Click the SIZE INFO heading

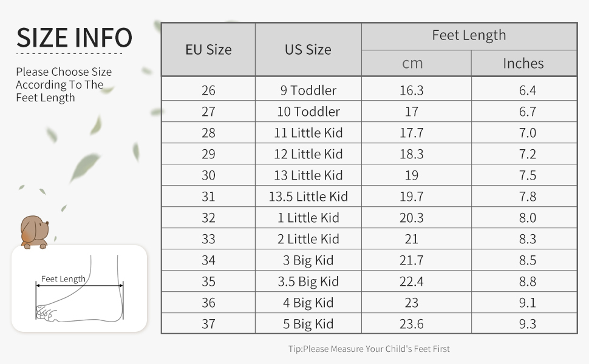[74, 38]
